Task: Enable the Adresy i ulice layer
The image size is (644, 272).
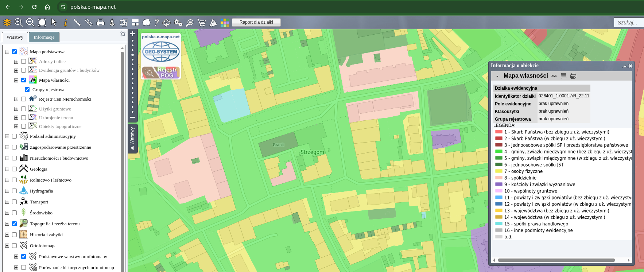Action: [x=24, y=61]
